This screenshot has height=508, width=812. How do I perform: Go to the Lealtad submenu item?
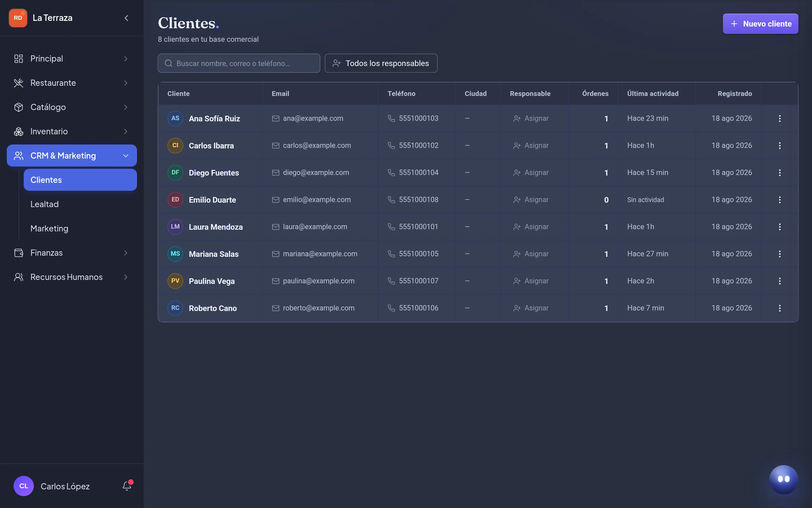tap(80, 204)
